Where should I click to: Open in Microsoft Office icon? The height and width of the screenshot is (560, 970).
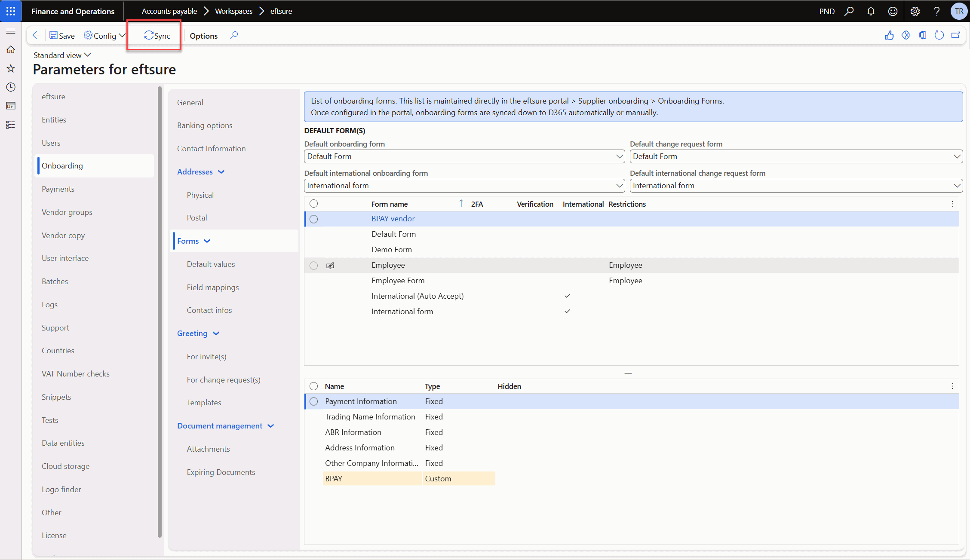click(x=923, y=36)
